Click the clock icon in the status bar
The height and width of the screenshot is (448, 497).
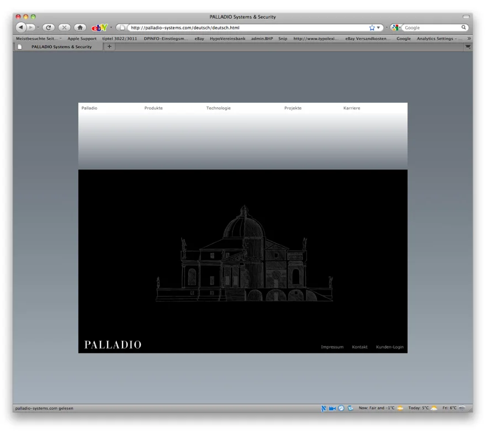[x=341, y=408]
